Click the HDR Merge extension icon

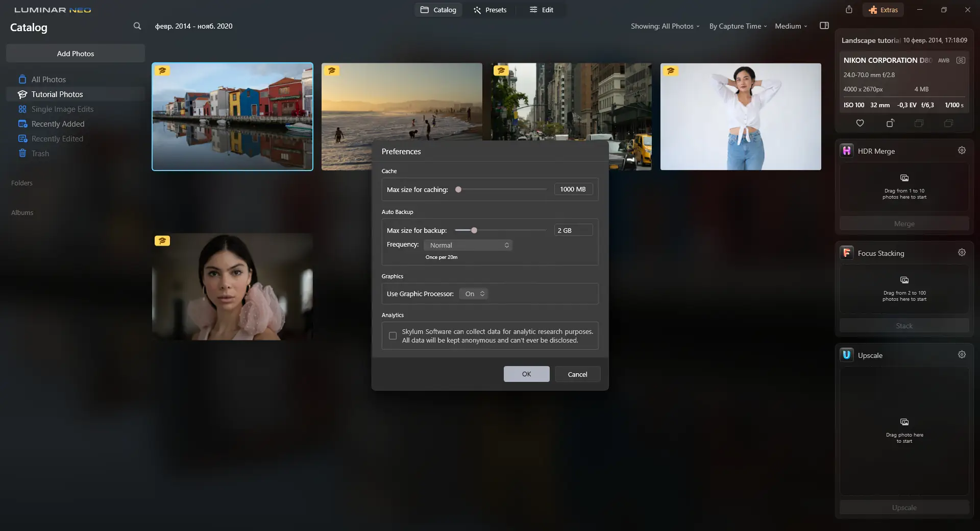(x=847, y=151)
